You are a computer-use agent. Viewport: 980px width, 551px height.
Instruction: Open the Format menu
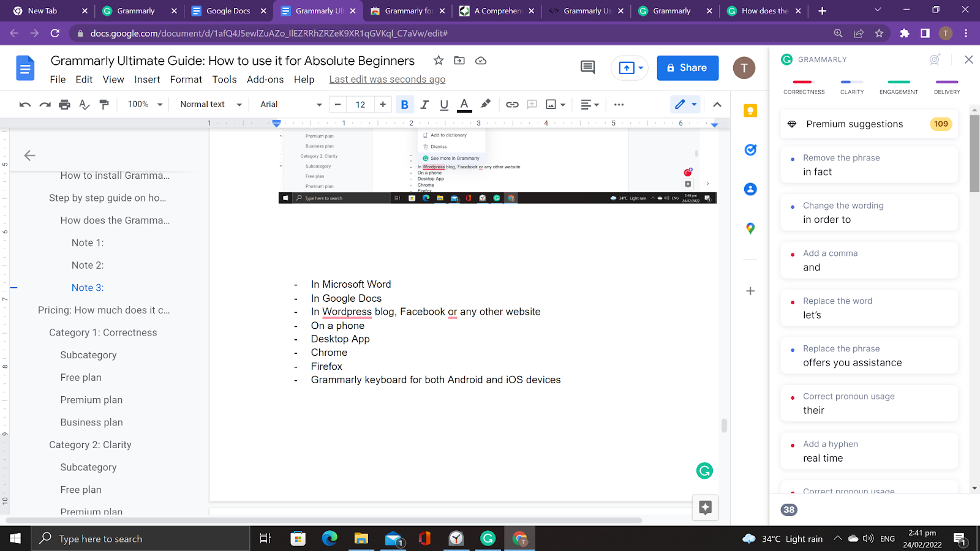coord(186,80)
